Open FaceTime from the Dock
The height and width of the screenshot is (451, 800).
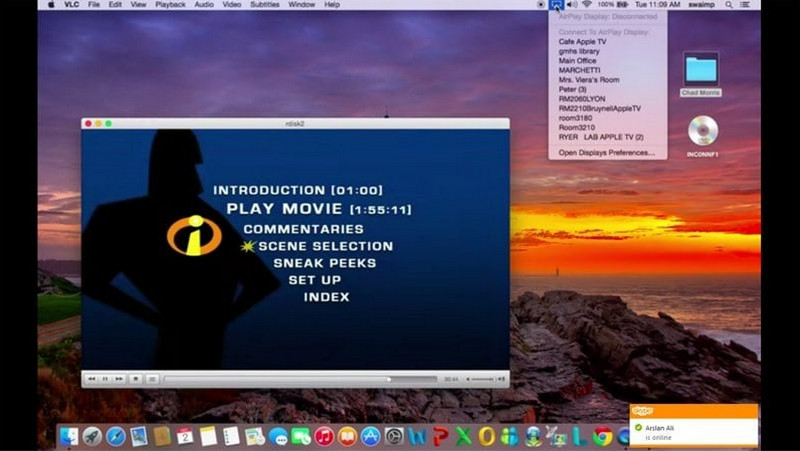pos(301,437)
